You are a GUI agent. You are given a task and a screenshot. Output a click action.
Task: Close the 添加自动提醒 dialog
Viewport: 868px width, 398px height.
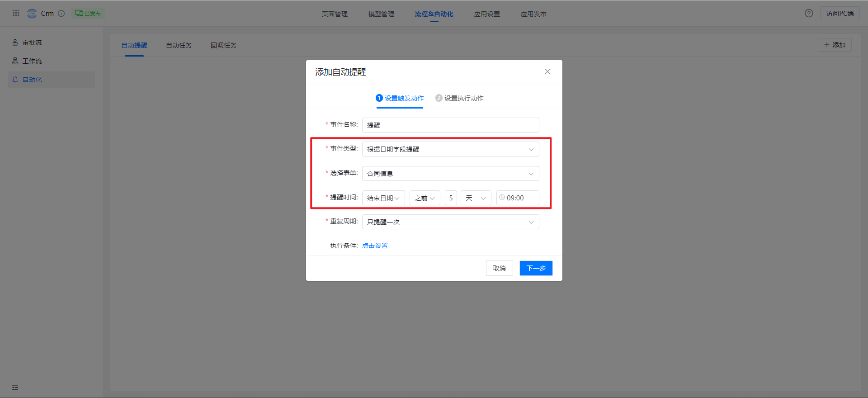coord(547,71)
